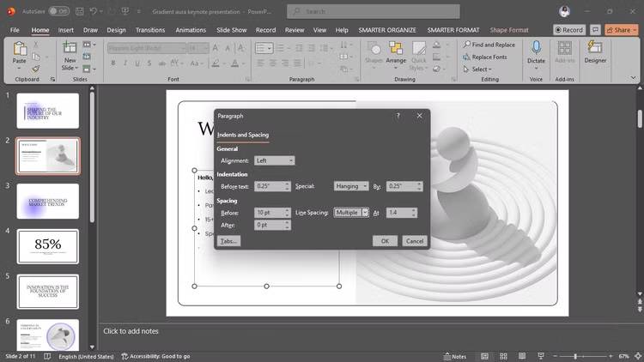Expand the Share button dropdown
Screen dimensions: 644x362
pyautogui.click(x=635, y=30)
